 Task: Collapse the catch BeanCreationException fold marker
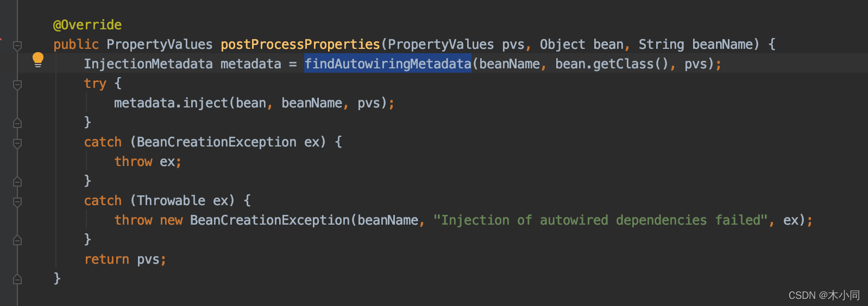tap(17, 143)
